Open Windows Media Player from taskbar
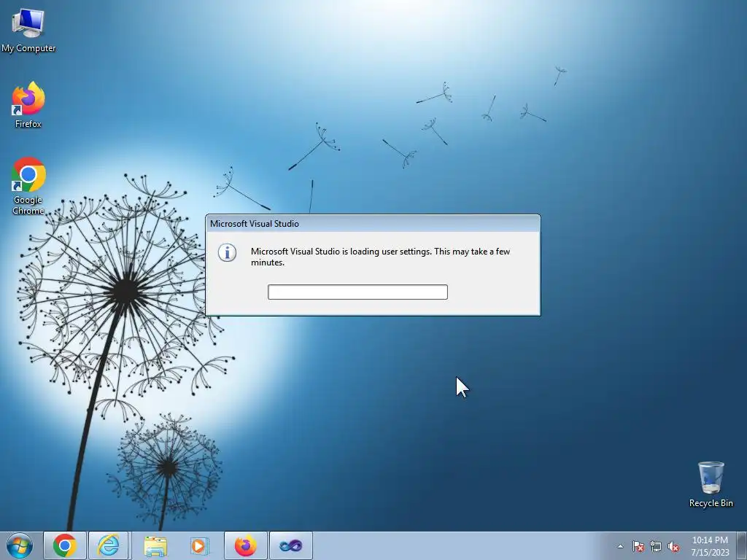The image size is (747, 560). (199, 545)
